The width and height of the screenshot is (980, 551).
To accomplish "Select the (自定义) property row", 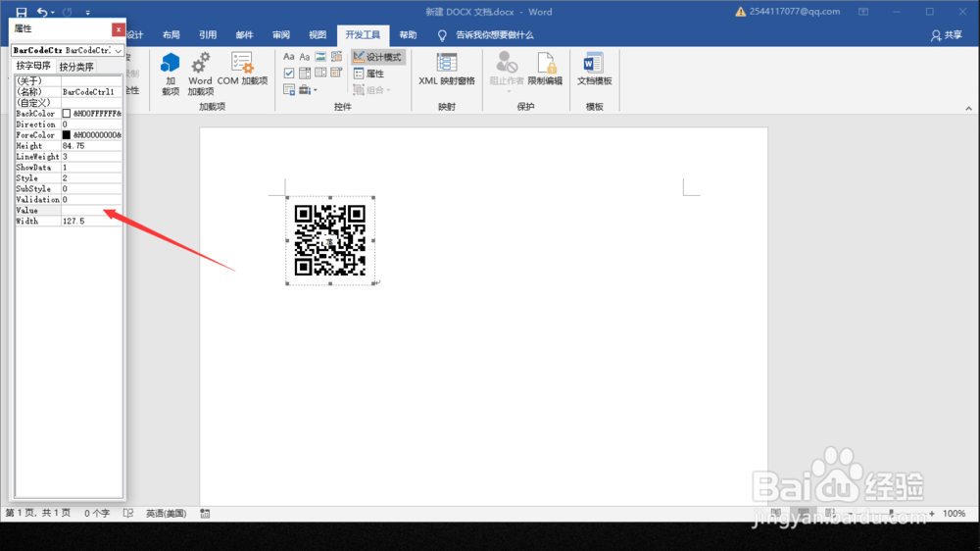I will pos(69,103).
